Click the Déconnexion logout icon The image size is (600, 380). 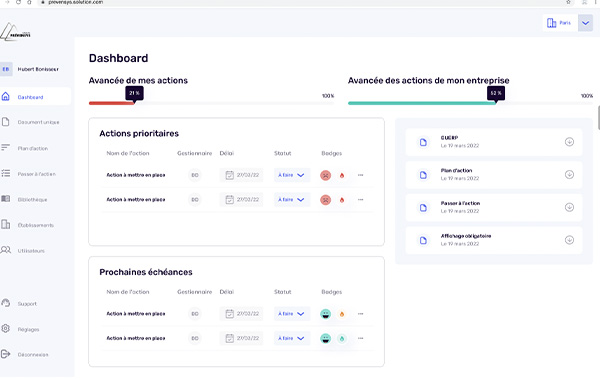coord(5,354)
